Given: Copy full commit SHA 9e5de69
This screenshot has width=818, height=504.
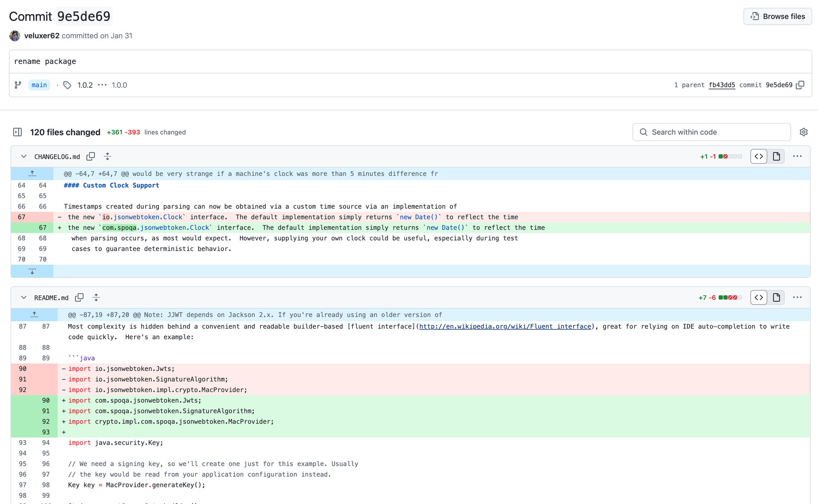Looking at the screenshot, I should tap(801, 85).
